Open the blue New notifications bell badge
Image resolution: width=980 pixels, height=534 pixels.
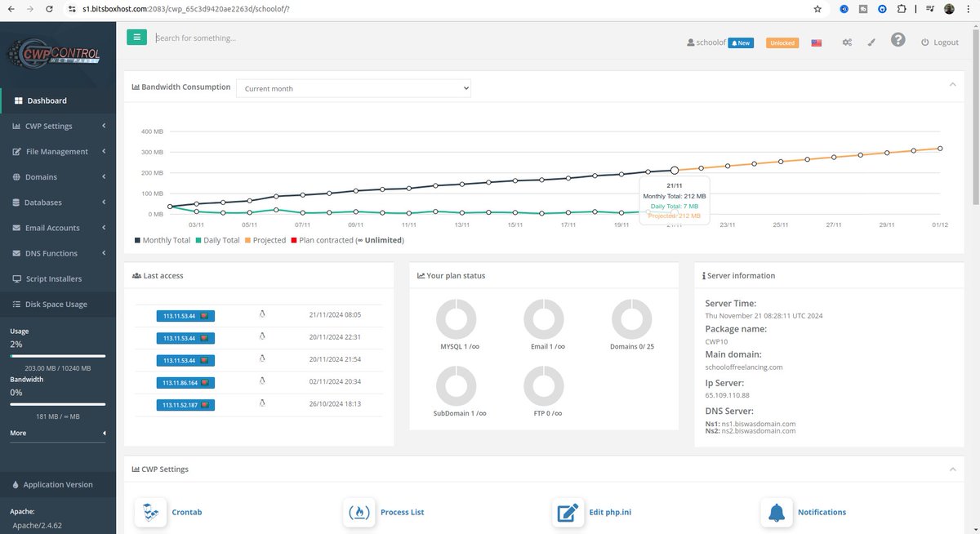click(740, 42)
